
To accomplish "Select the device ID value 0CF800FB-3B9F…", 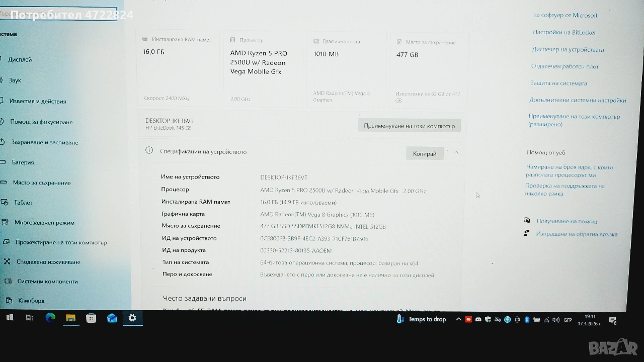I will [x=314, y=238].
